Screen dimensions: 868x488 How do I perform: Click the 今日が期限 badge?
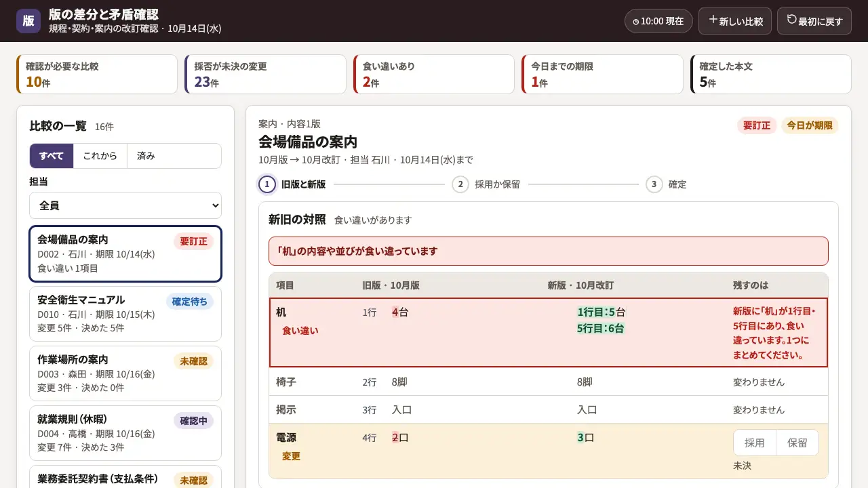pyautogui.click(x=810, y=125)
